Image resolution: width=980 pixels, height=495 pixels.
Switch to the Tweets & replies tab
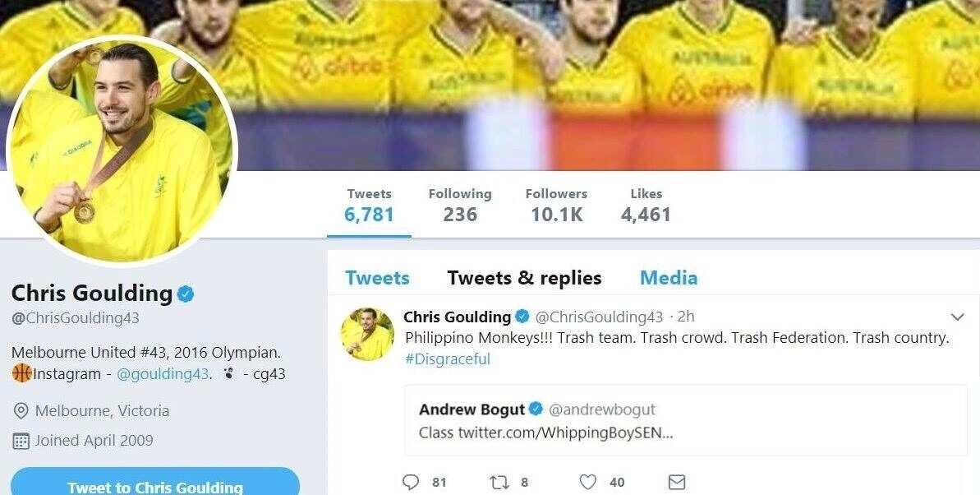[x=524, y=278]
